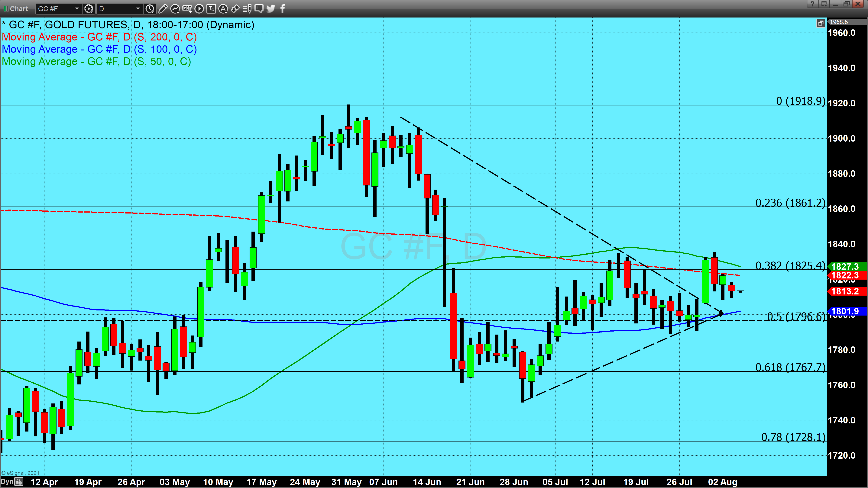This screenshot has width=868, height=488.
Task: Open the symbol gear settings dropdown
Action: pos(89,9)
